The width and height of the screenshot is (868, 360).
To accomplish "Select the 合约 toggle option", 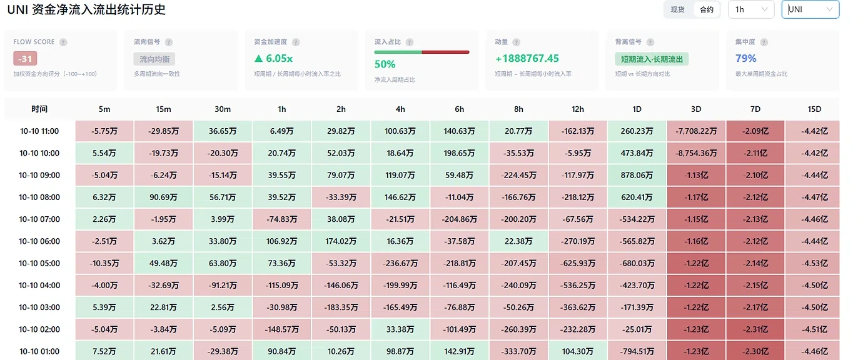I will (707, 9).
